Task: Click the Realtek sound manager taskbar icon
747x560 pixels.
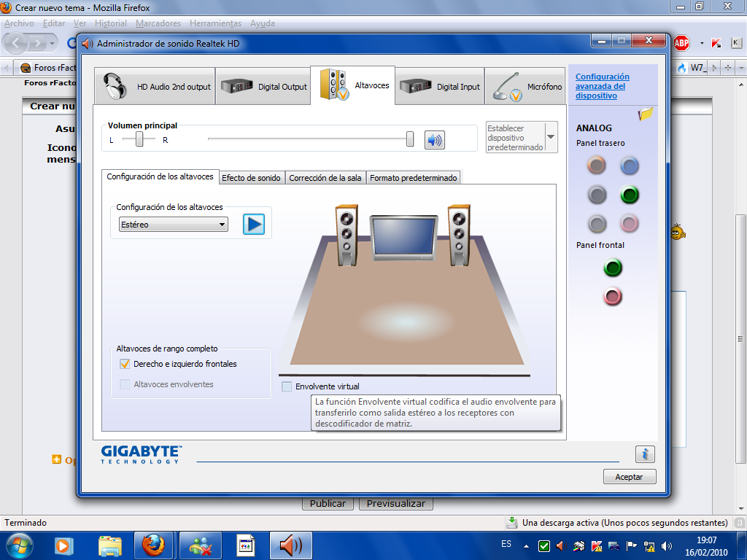Action: (x=290, y=545)
